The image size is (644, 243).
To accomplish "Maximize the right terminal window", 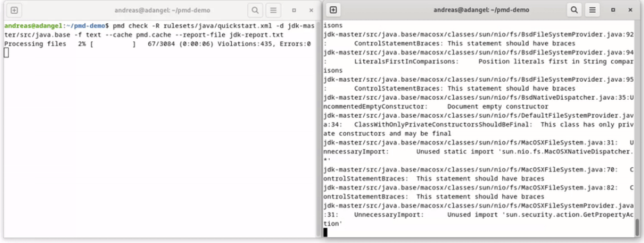I will [x=613, y=10].
